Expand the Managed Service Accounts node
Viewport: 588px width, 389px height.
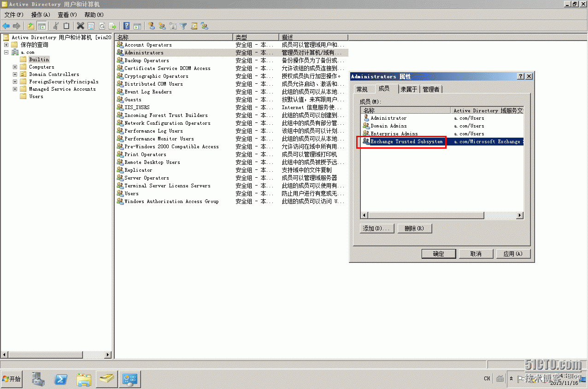15,89
